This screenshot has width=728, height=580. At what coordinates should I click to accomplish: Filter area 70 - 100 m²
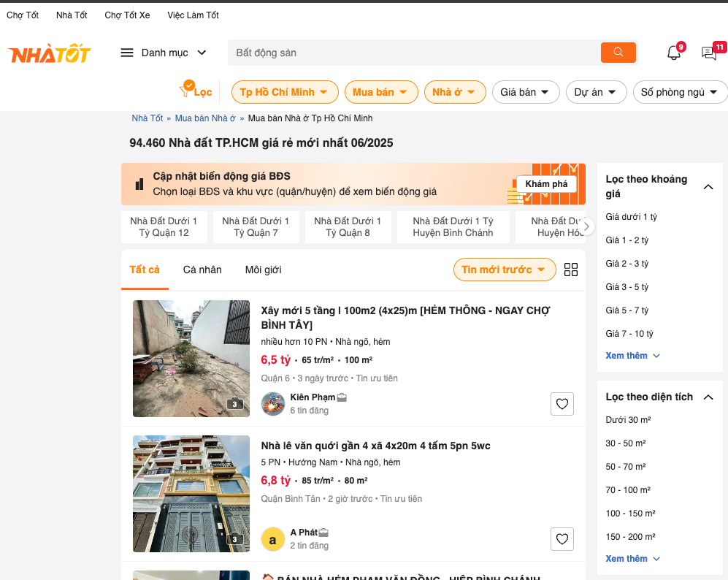[628, 490]
